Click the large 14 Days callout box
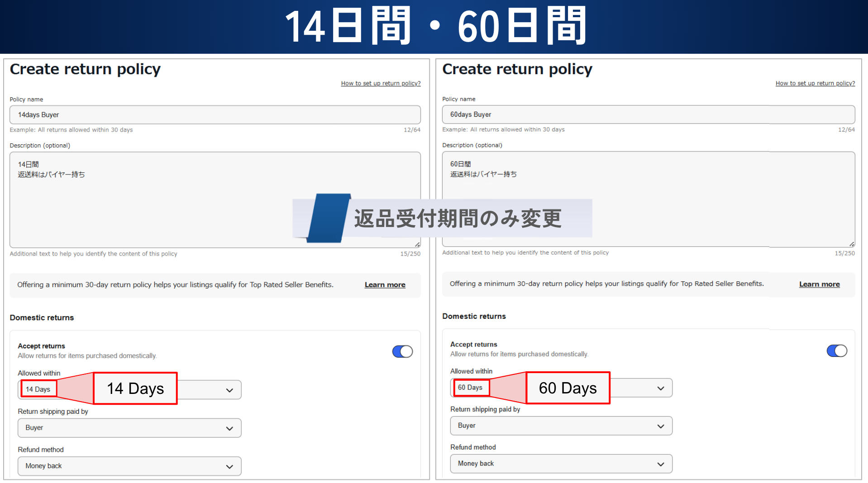Image resolution: width=868 pixels, height=483 pixels. click(135, 388)
